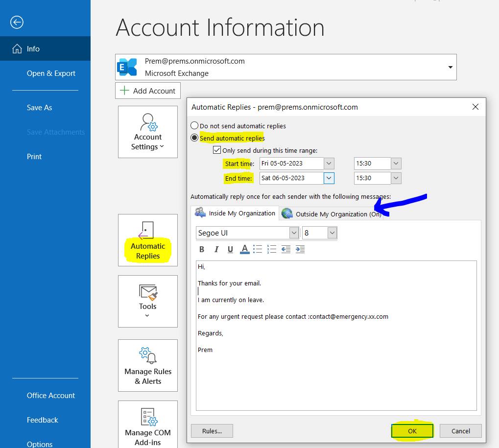Expand the end time hour dropdown
The height and width of the screenshot is (448, 499).
(x=396, y=178)
